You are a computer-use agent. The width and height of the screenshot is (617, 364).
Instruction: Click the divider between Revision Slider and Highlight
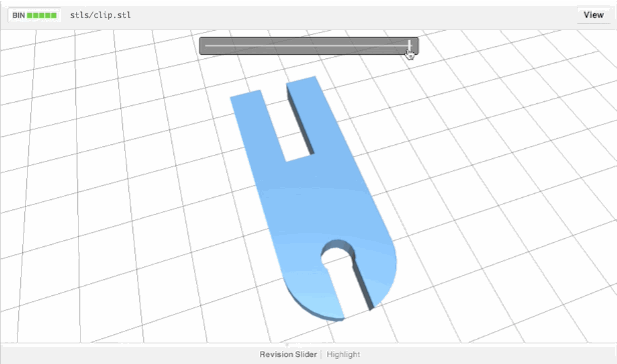click(x=322, y=354)
